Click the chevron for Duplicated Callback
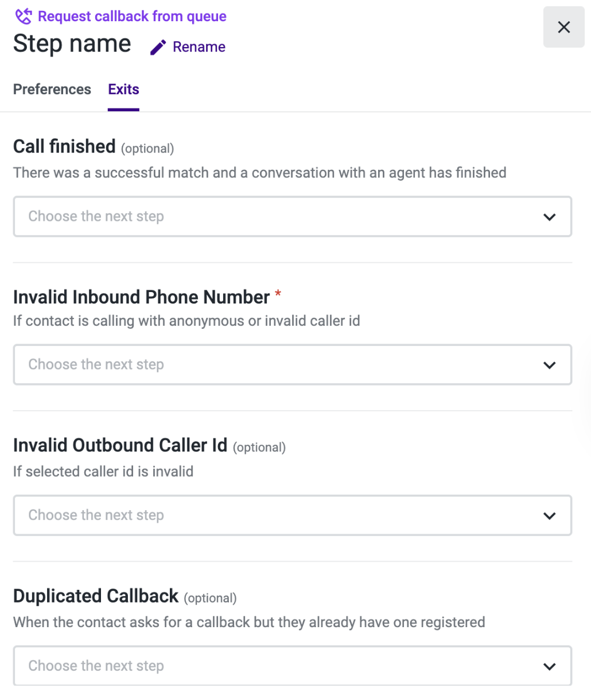 (549, 666)
